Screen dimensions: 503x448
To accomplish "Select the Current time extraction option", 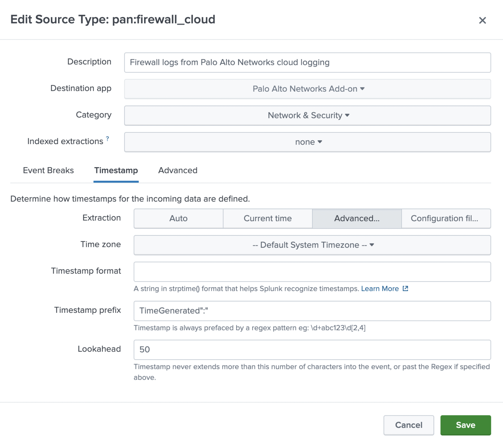I will 267,218.
